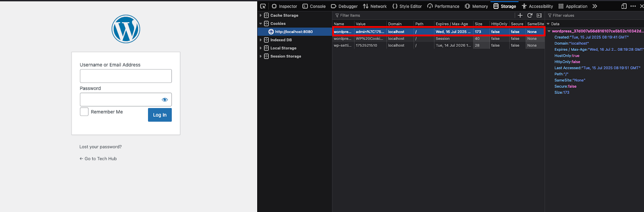Screen dimensions: 644x212
Task: Sort cookies by HttpOnly column
Action: [x=499, y=24]
